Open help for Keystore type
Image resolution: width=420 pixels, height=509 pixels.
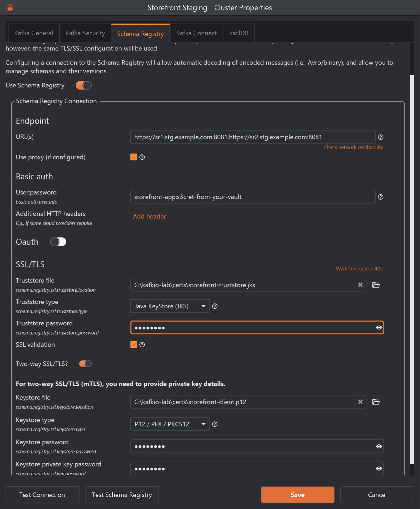click(x=215, y=424)
